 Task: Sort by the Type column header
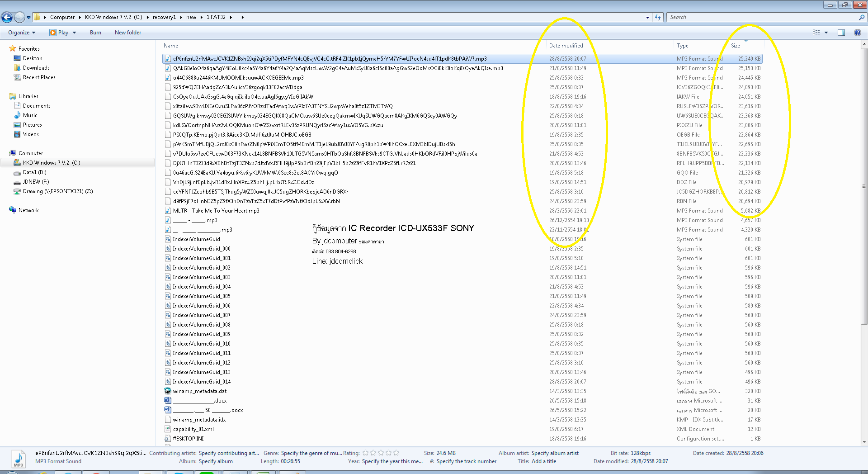(x=683, y=46)
